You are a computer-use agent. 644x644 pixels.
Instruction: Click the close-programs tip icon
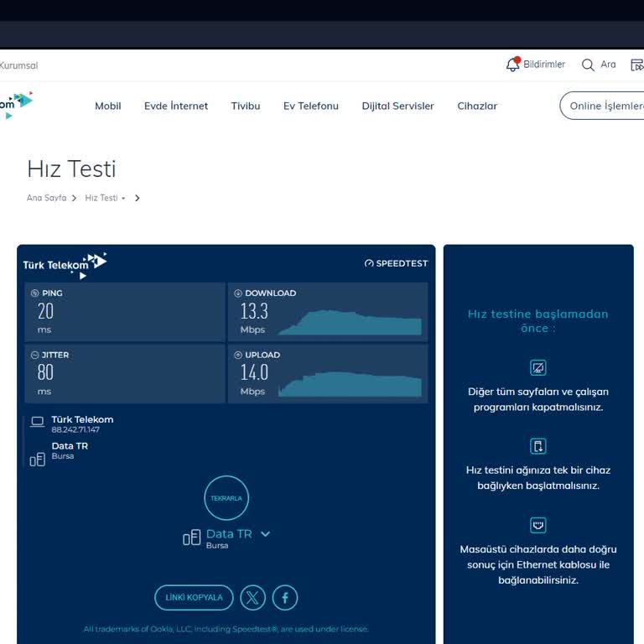538,367
